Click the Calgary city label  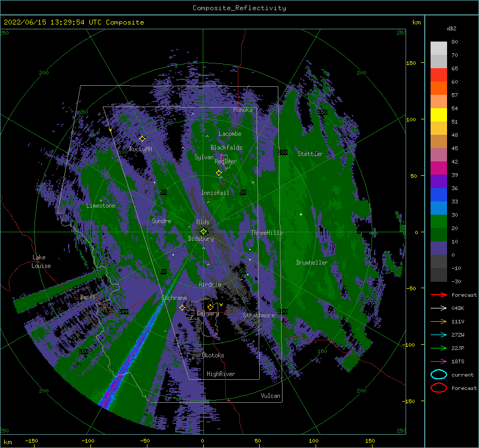tap(208, 313)
